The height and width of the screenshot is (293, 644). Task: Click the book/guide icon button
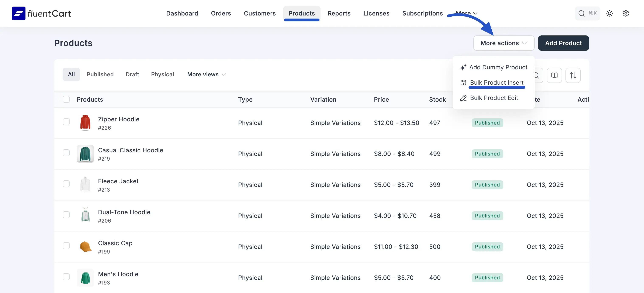(554, 75)
